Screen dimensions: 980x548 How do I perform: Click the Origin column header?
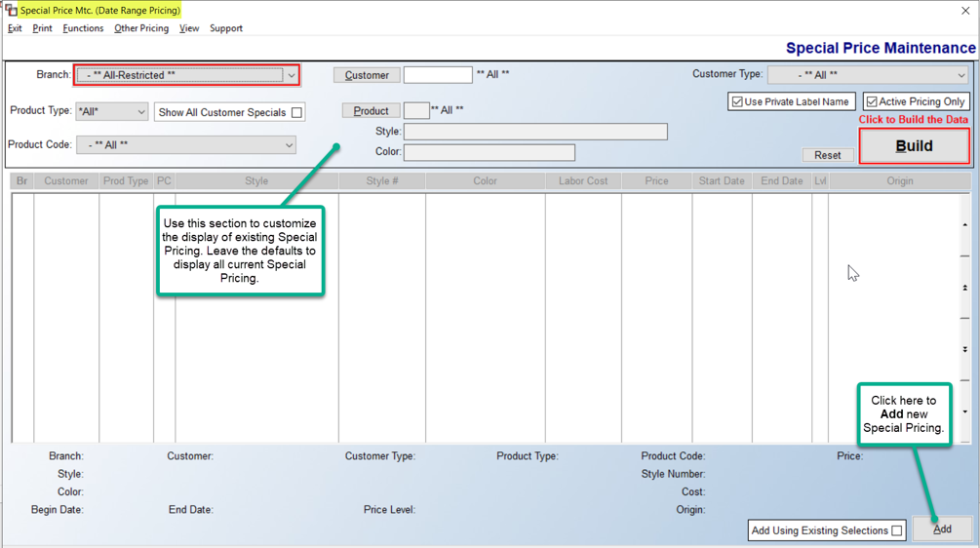pyautogui.click(x=900, y=180)
